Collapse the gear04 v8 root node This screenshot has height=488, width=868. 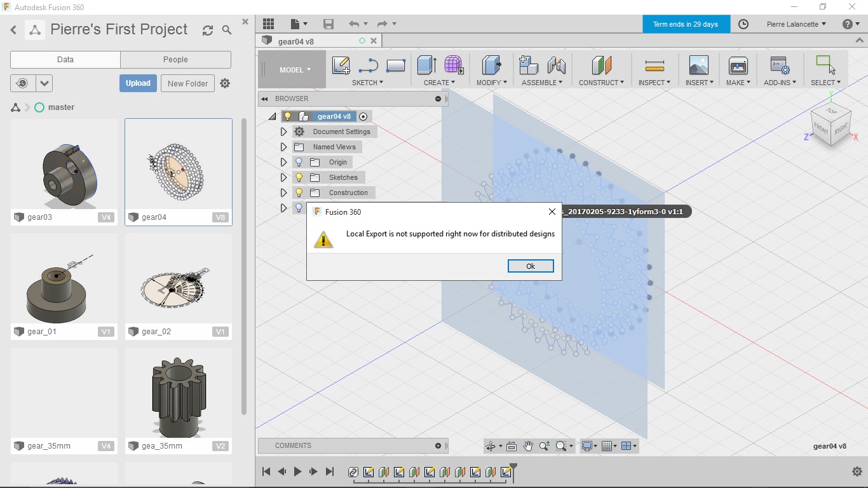tap(272, 116)
